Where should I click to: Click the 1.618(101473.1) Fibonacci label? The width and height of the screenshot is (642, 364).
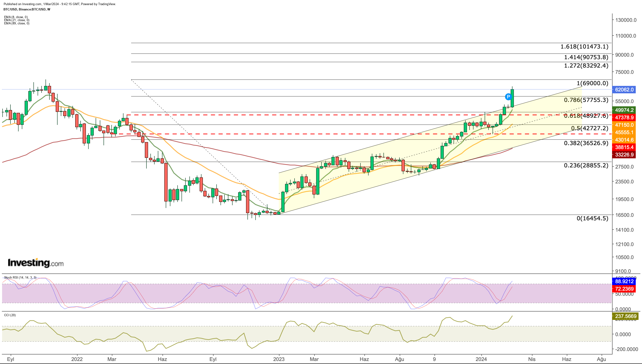[x=584, y=46]
